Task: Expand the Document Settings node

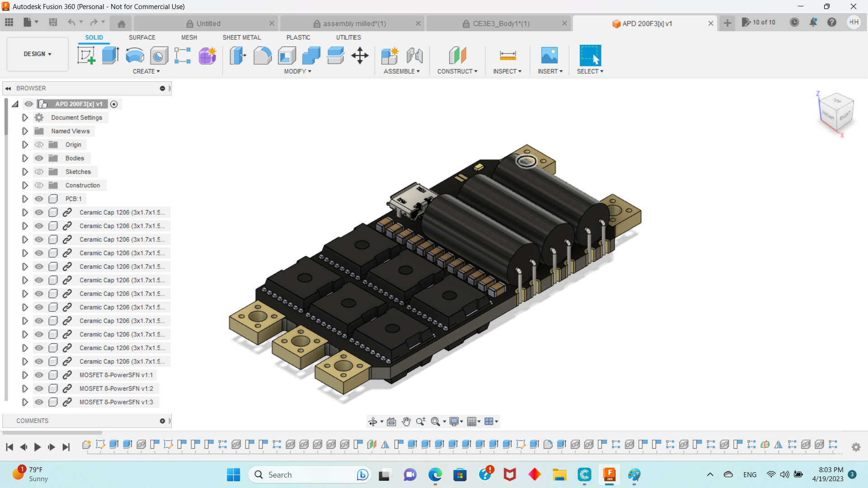Action: pyautogui.click(x=25, y=117)
